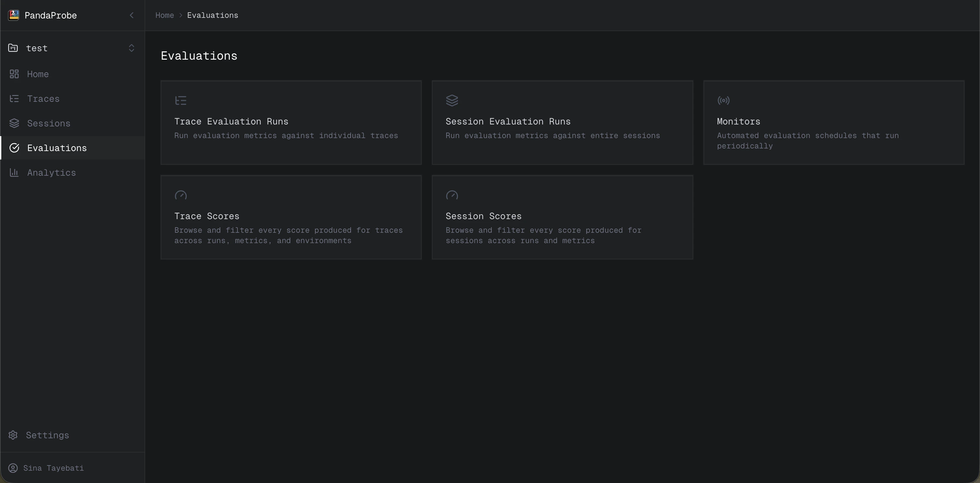
Task: Click the Home breadcrumb link
Action: tap(164, 15)
